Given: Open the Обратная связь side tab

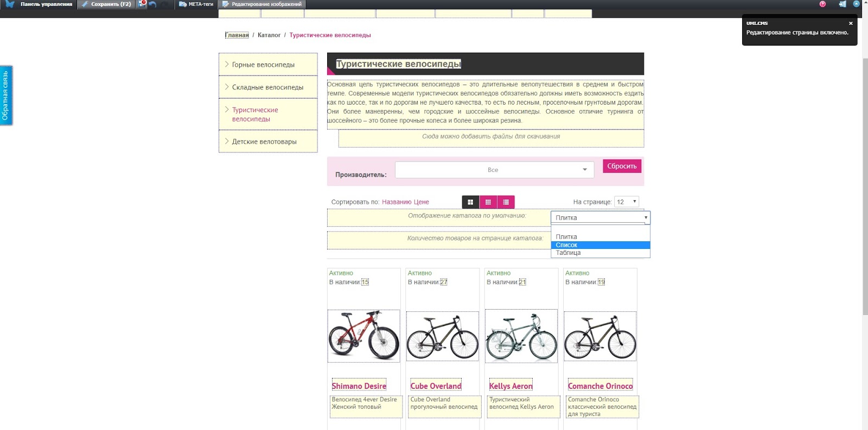Looking at the screenshot, I should (x=6, y=95).
